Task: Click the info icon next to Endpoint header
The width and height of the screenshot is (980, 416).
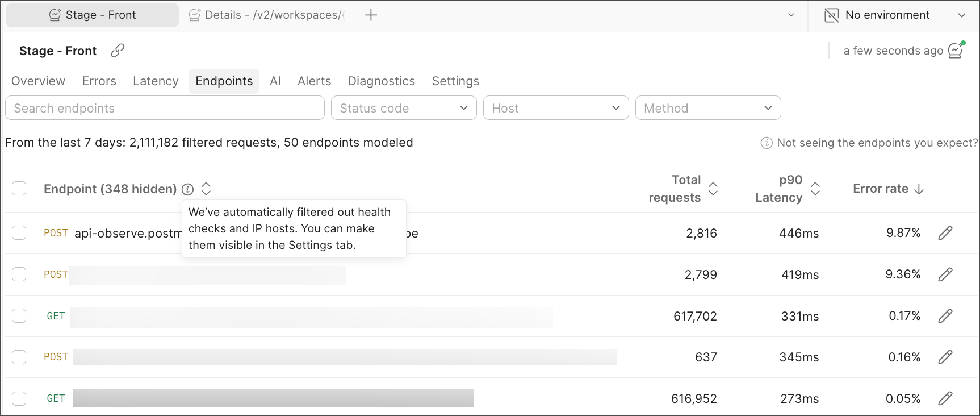Action: point(188,189)
